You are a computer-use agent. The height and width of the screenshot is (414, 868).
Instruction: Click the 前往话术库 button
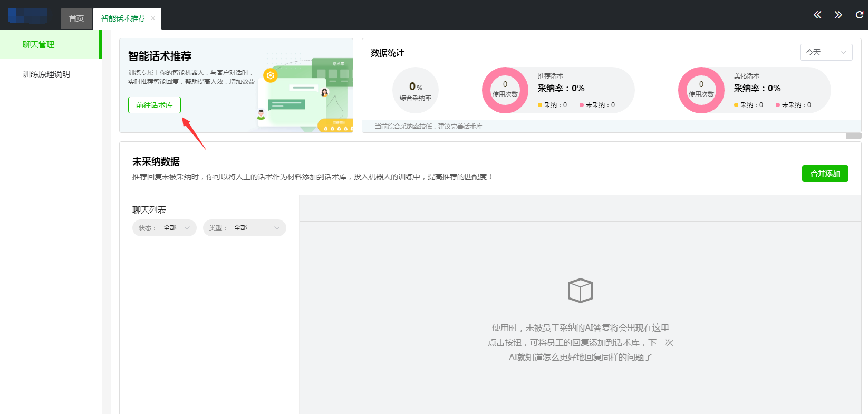click(154, 105)
